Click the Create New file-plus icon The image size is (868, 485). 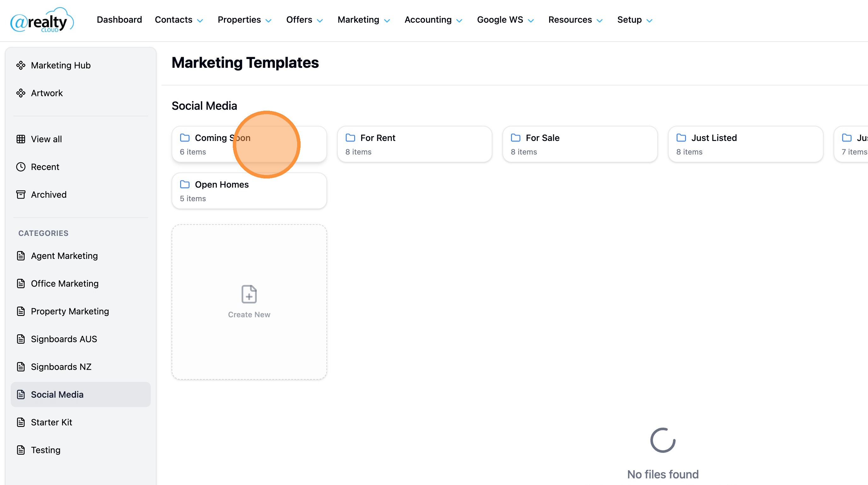(x=249, y=294)
